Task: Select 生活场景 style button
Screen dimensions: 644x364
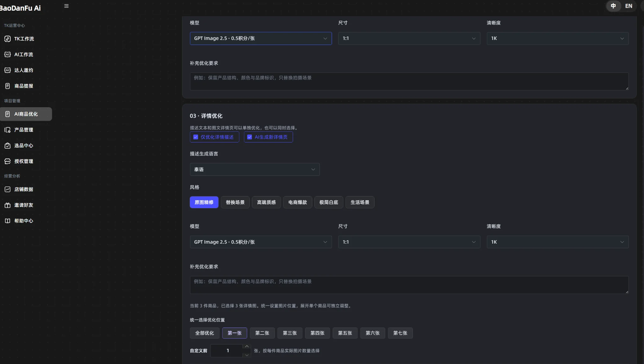Action: click(x=360, y=202)
